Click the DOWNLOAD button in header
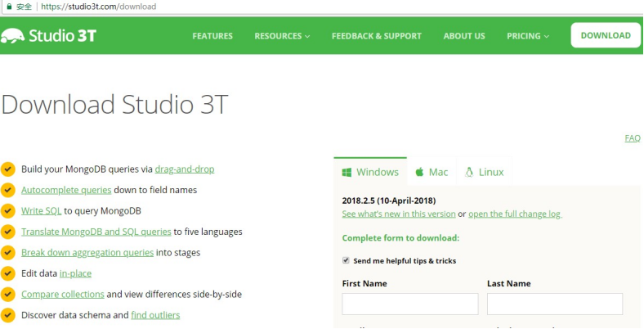 tap(606, 35)
